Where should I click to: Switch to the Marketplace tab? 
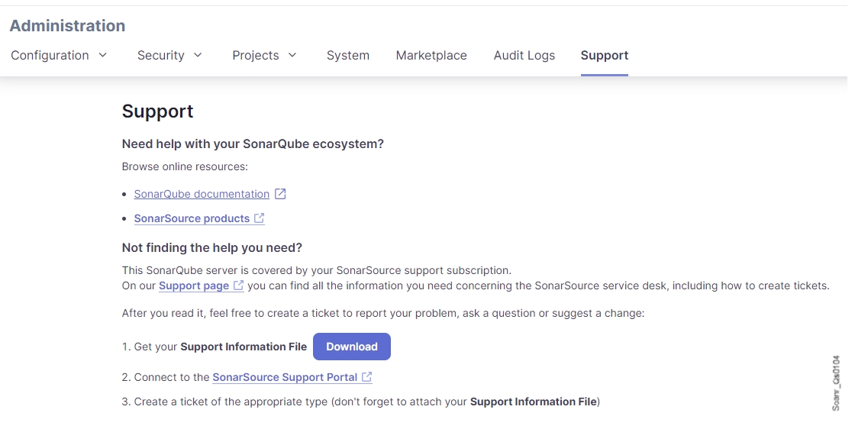click(x=431, y=55)
